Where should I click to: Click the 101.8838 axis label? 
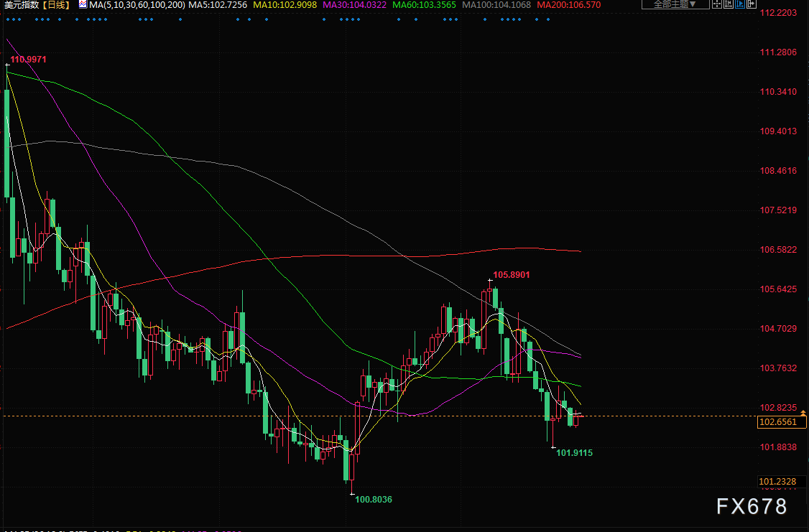(x=778, y=447)
